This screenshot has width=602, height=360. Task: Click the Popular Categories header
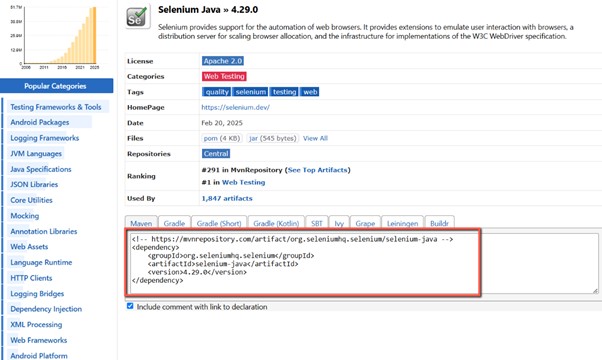(56, 86)
